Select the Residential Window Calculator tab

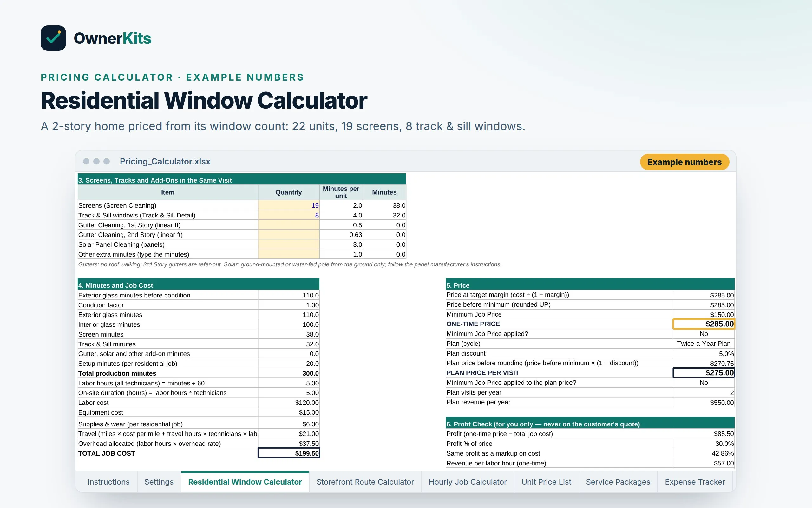[245, 482]
